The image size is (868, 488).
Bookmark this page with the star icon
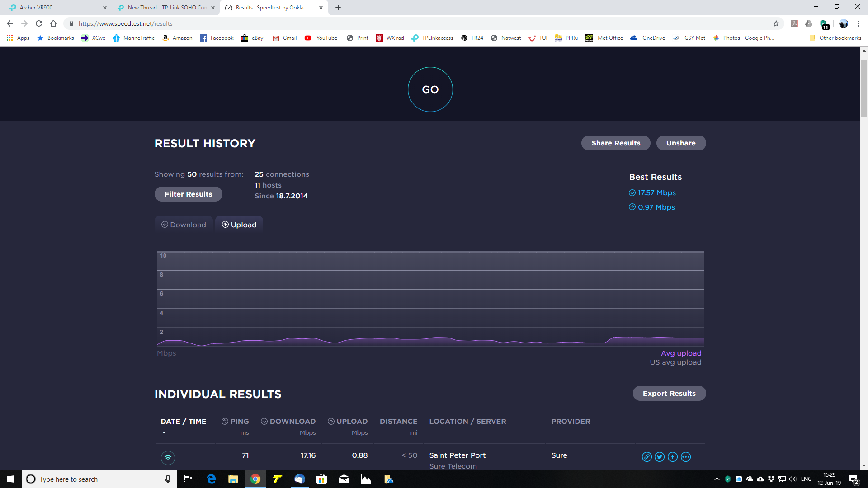tap(776, 23)
